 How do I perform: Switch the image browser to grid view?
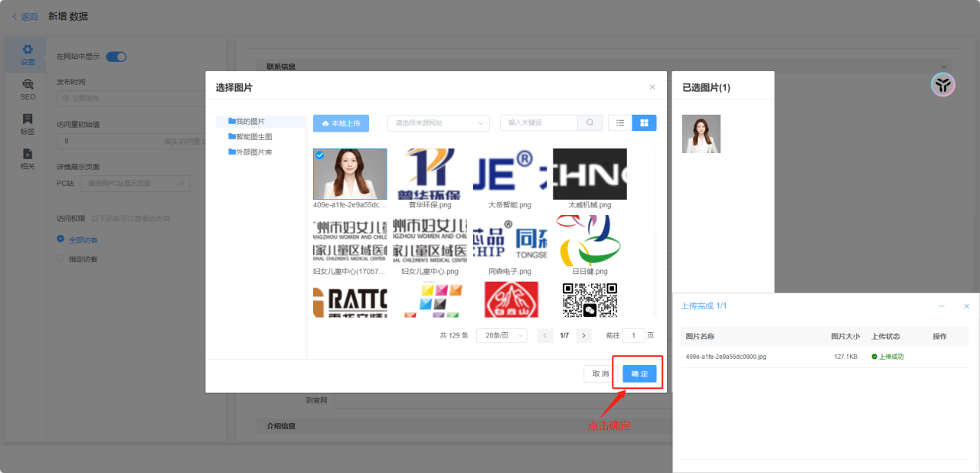click(x=644, y=122)
